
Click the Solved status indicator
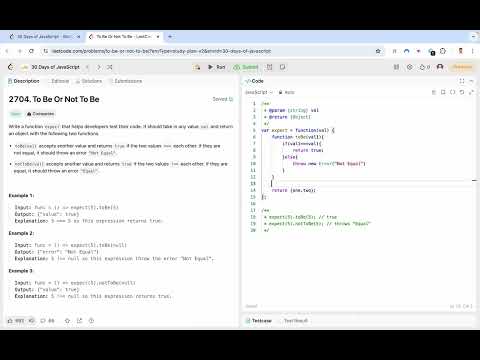pos(223,99)
